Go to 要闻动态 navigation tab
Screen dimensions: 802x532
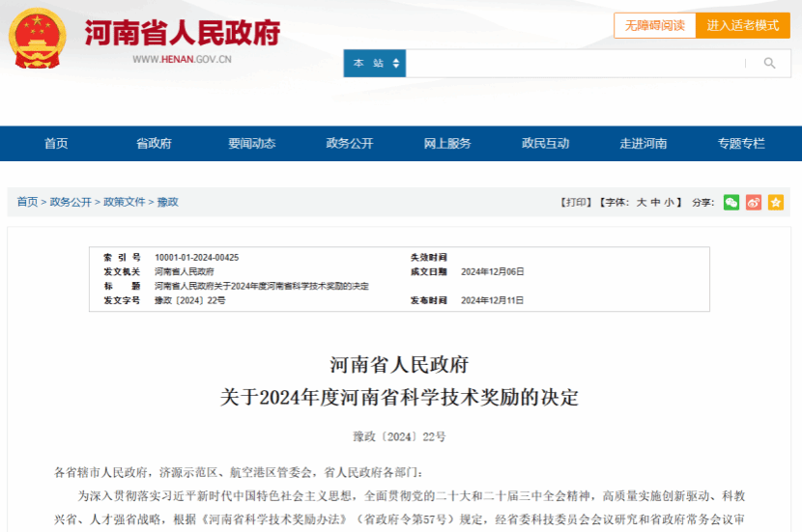coord(251,144)
